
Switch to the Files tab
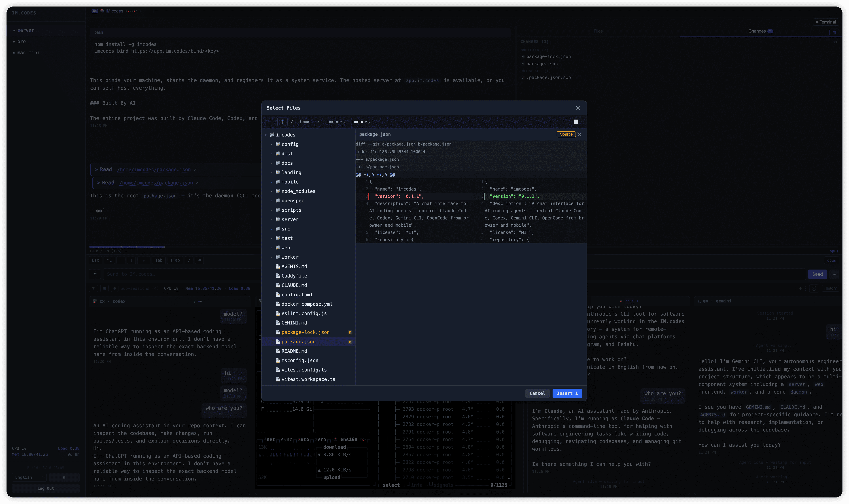[598, 31]
